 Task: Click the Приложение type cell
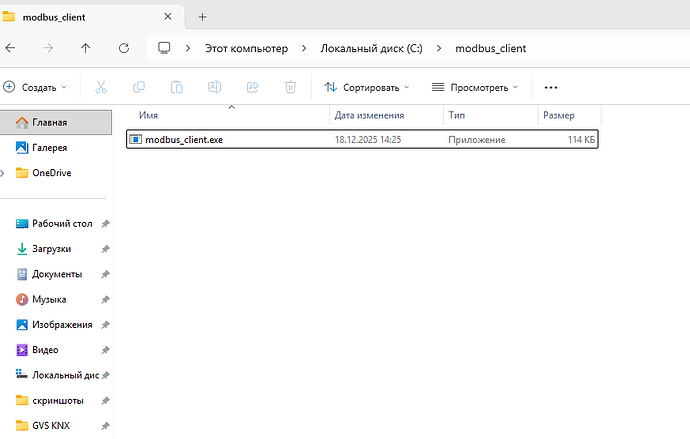pos(477,140)
